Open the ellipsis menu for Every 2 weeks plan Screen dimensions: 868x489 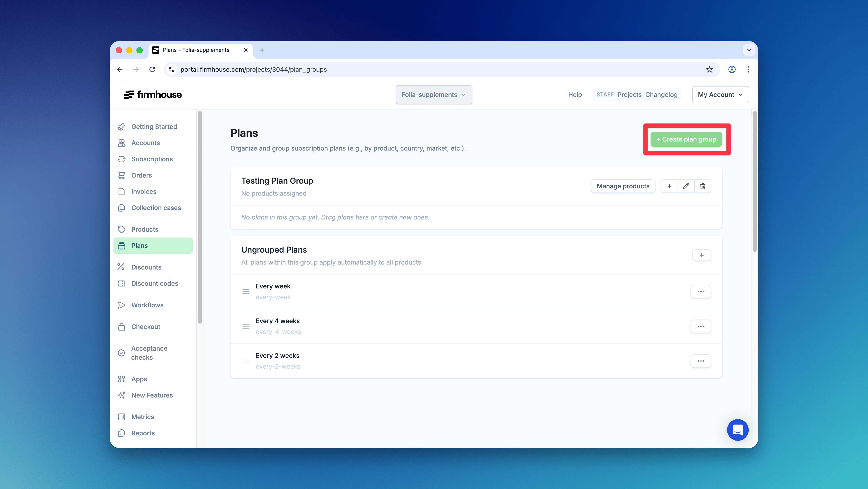[701, 361]
